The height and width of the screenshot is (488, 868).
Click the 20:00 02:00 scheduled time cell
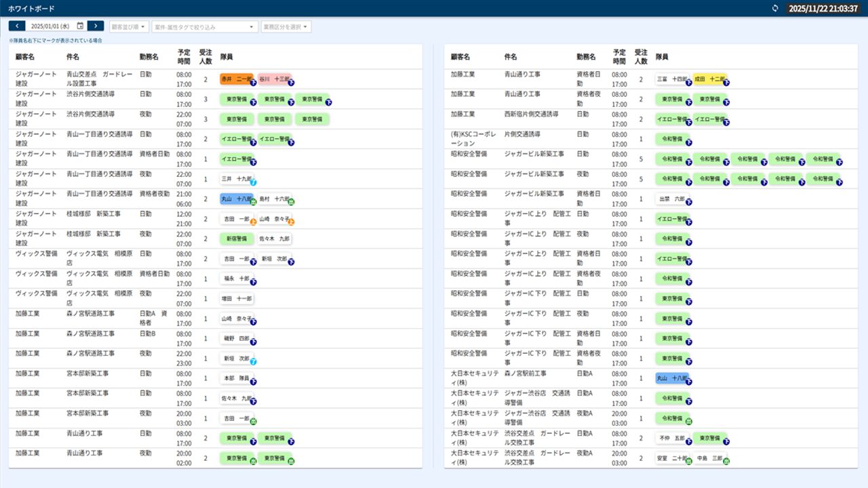184,458
